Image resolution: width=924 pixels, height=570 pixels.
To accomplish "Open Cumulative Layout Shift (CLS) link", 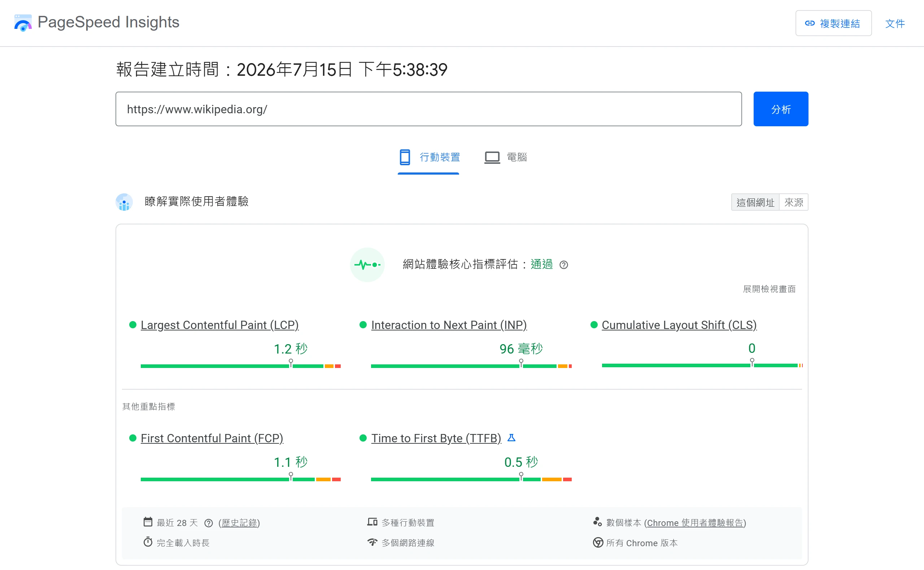I will click(679, 325).
